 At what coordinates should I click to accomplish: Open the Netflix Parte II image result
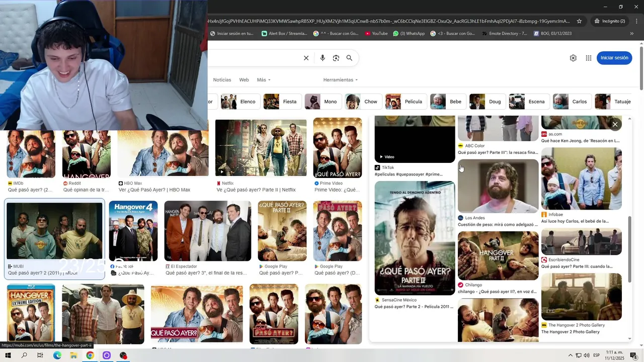click(x=261, y=148)
